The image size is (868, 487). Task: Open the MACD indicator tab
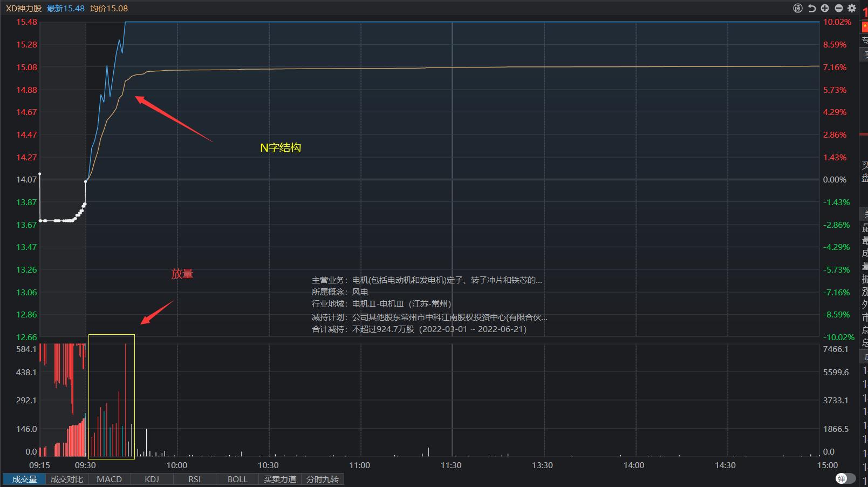tap(110, 479)
